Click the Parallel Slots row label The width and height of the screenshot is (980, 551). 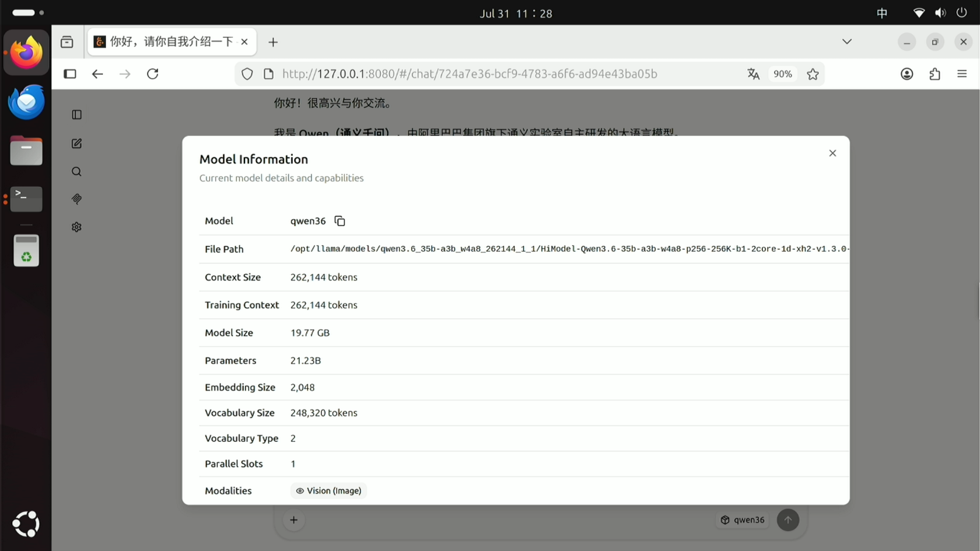click(234, 464)
